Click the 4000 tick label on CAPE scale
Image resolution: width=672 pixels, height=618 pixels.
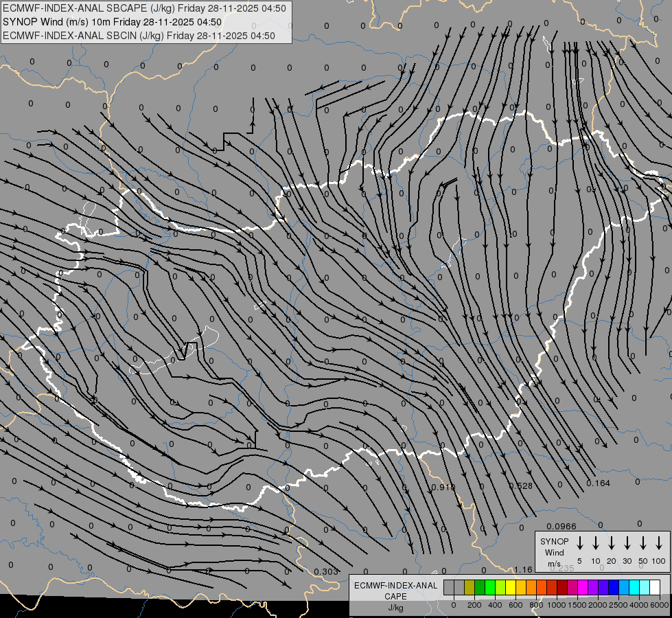click(x=639, y=605)
